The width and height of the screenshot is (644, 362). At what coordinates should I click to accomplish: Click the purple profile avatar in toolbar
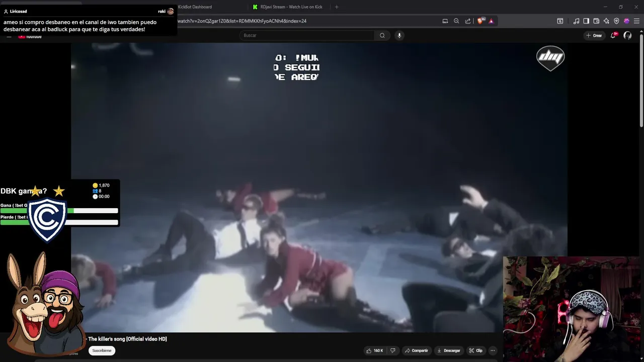(x=626, y=21)
